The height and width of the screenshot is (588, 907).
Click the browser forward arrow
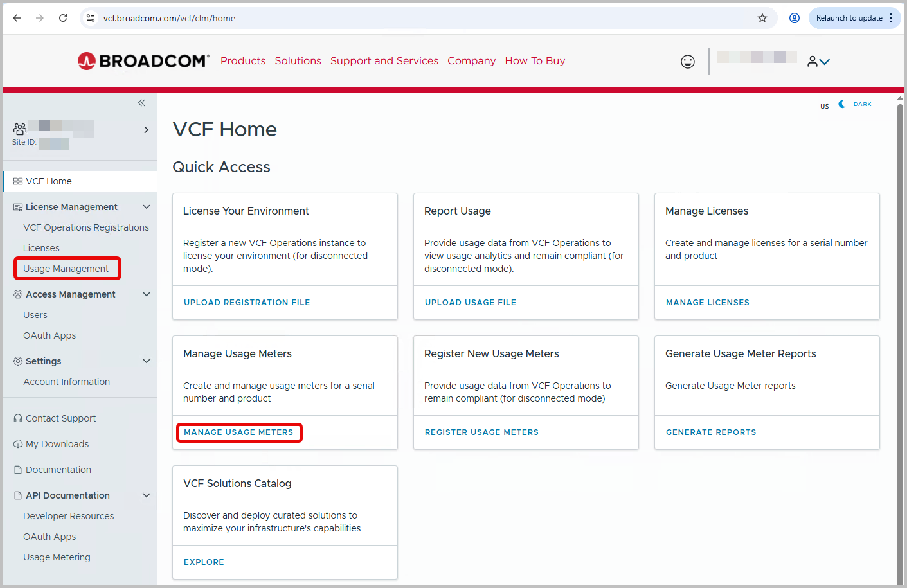click(x=40, y=18)
